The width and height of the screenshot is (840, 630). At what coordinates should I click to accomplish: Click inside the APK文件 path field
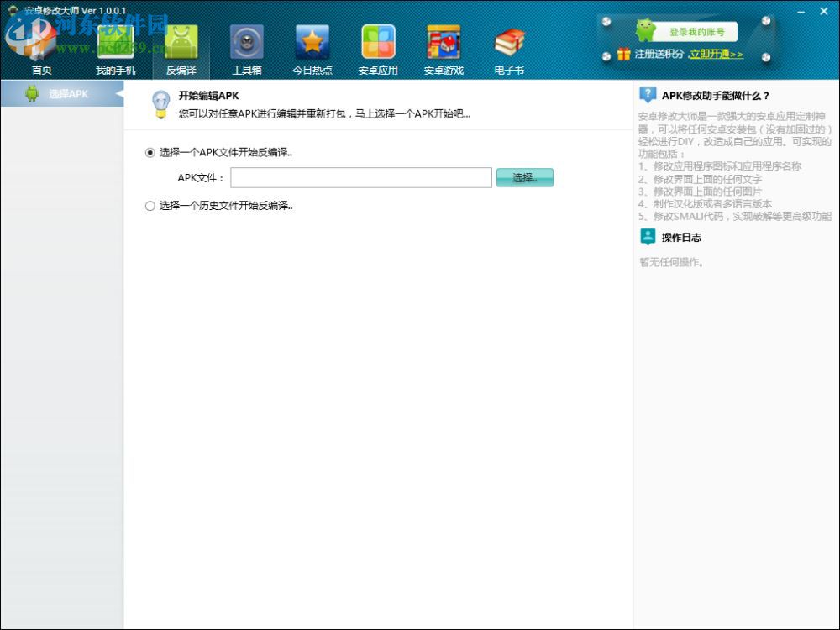(x=361, y=177)
